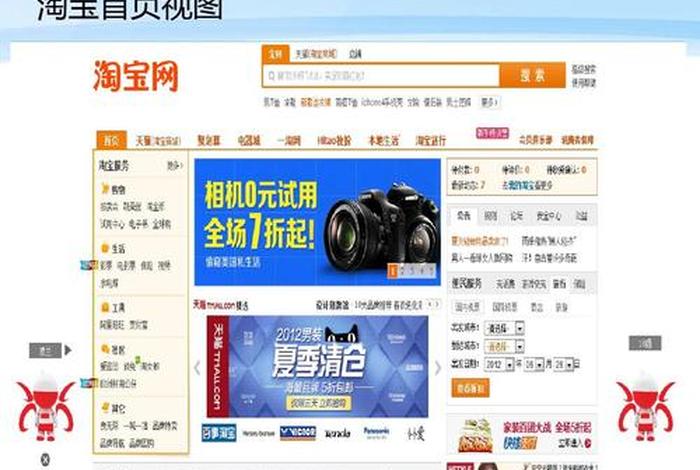Click the Tmall carousel previous arrow
The width and height of the screenshot is (700, 470).
pos(197,368)
